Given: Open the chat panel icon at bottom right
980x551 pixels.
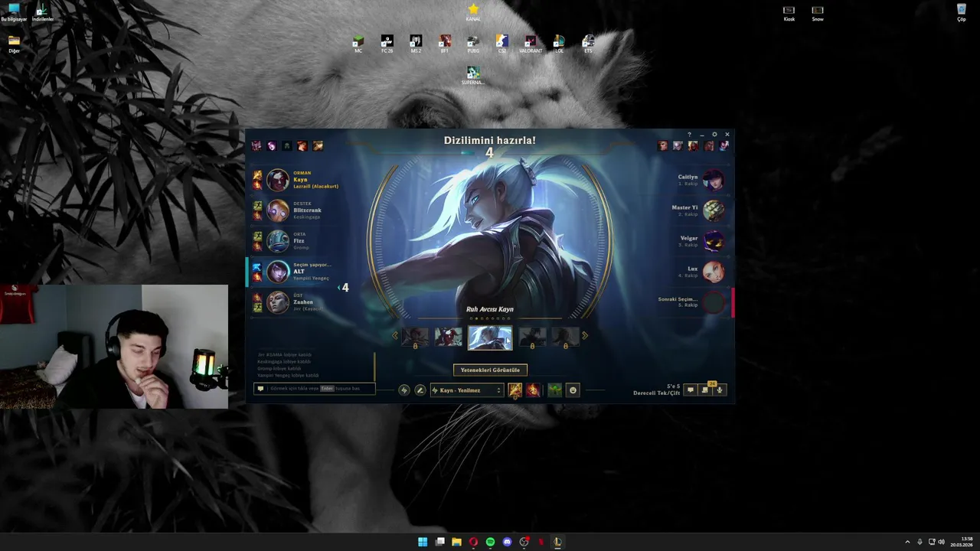Looking at the screenshot, I should (691, 390).
